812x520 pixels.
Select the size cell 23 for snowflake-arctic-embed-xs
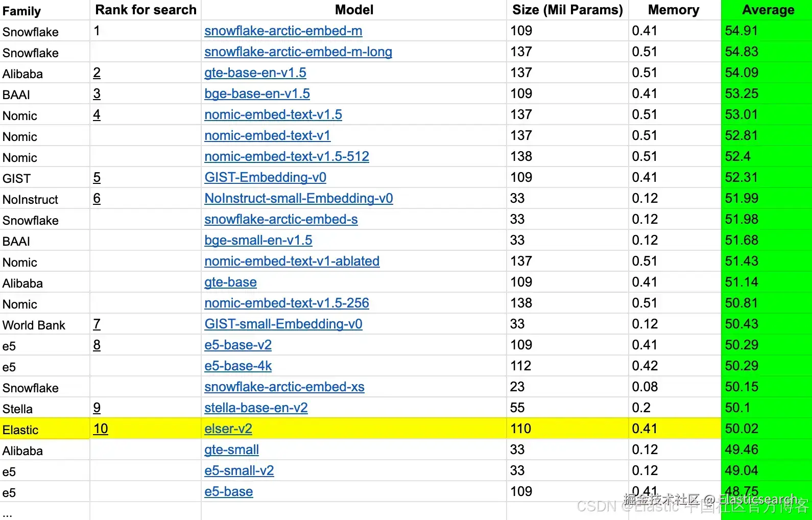point(567,387)
